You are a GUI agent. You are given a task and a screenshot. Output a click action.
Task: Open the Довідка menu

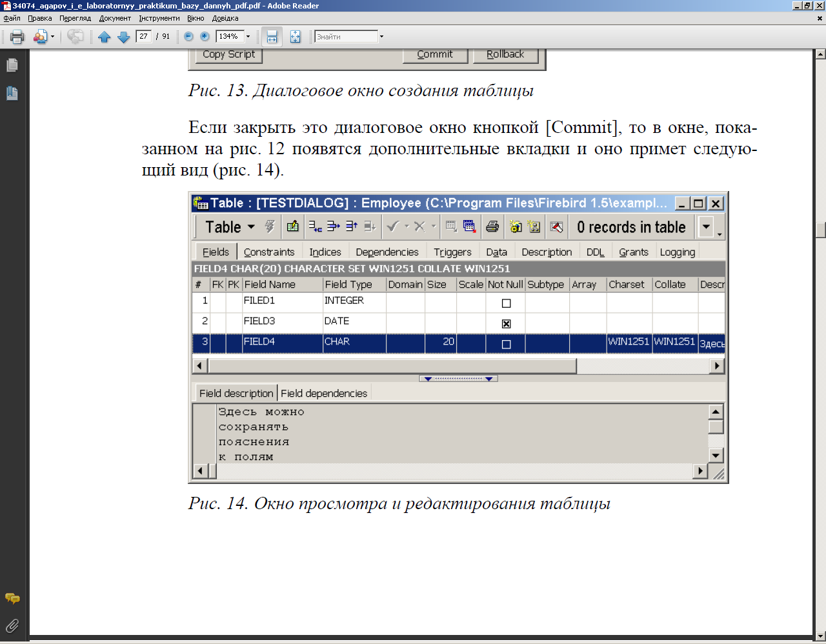tap(225, 18)
